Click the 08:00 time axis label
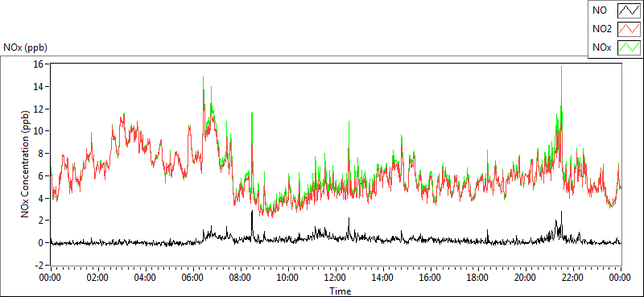 pos(240,278)
